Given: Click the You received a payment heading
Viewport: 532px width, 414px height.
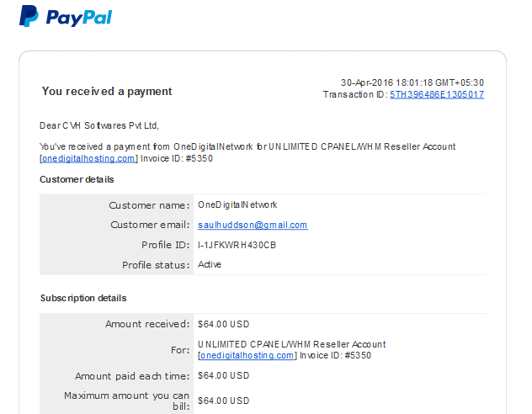Looking at the screenshot, I should point(107,92).
